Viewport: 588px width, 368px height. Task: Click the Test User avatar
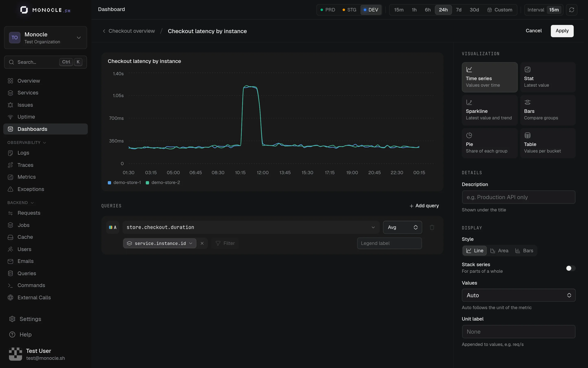[16, 354]
